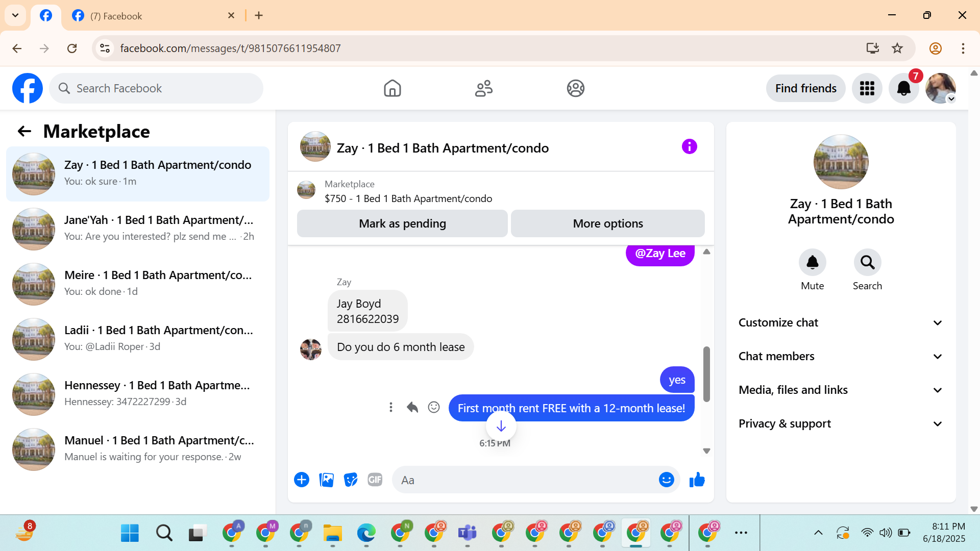Click the chat scrollbar thumb

706,374
